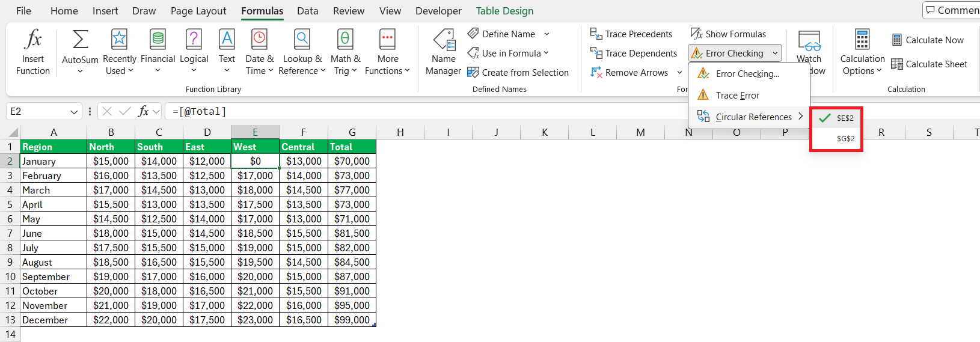The width and height of the screenshot is (980, 342).
Task: Open the Name Manager
Action: click(x=444, y=52)
